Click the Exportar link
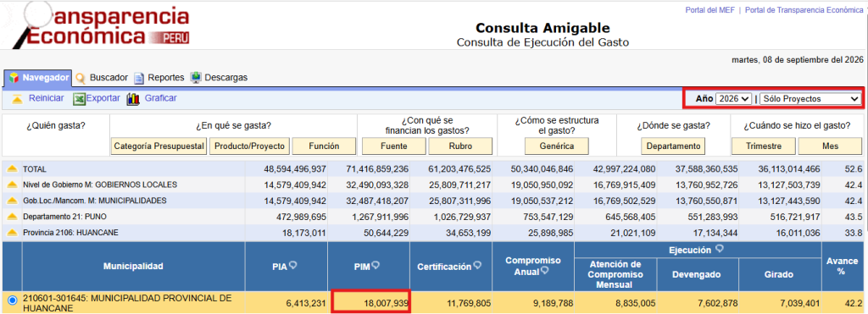This screenshot has height=314, width=868. [103, 98]
